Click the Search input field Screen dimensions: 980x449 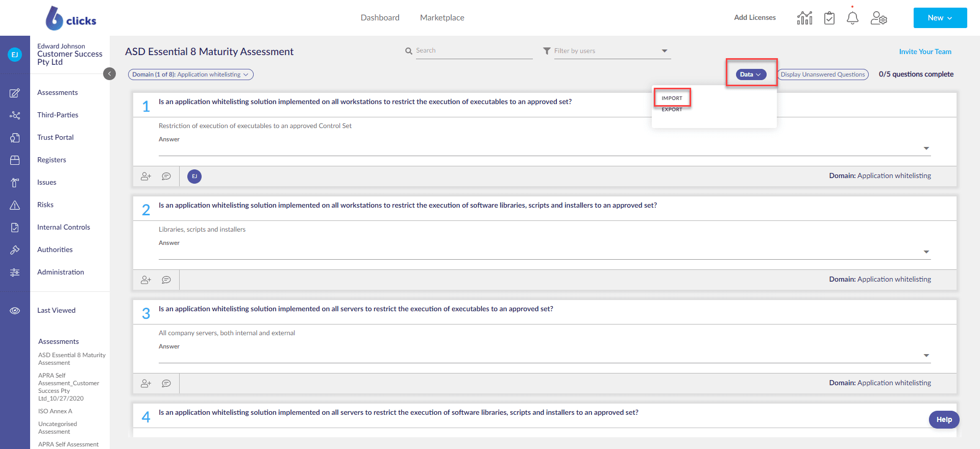click(x=473, y=51)
